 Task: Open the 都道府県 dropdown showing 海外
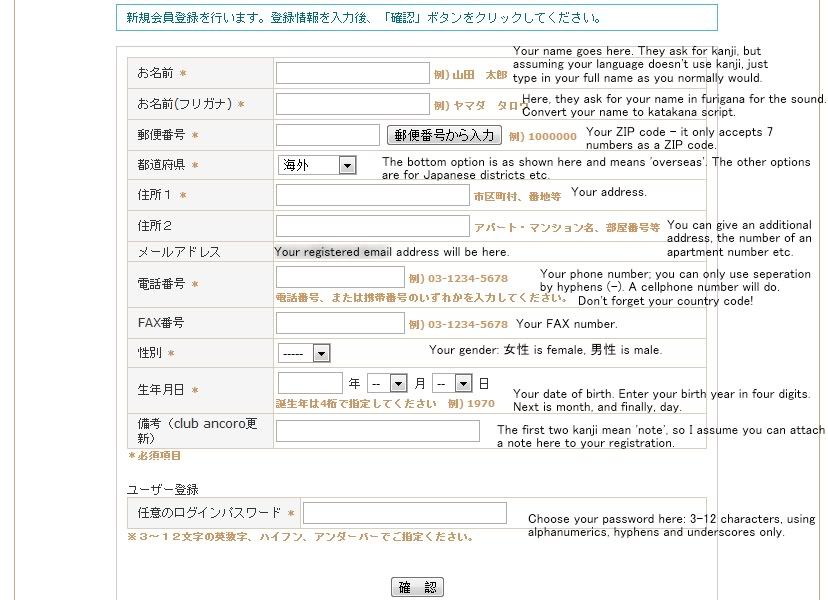point(317,165)
